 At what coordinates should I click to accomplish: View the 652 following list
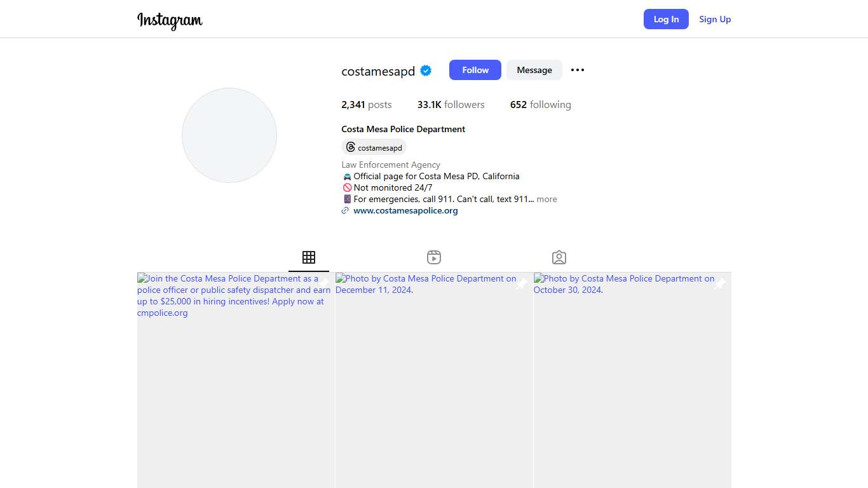point(540,105)
